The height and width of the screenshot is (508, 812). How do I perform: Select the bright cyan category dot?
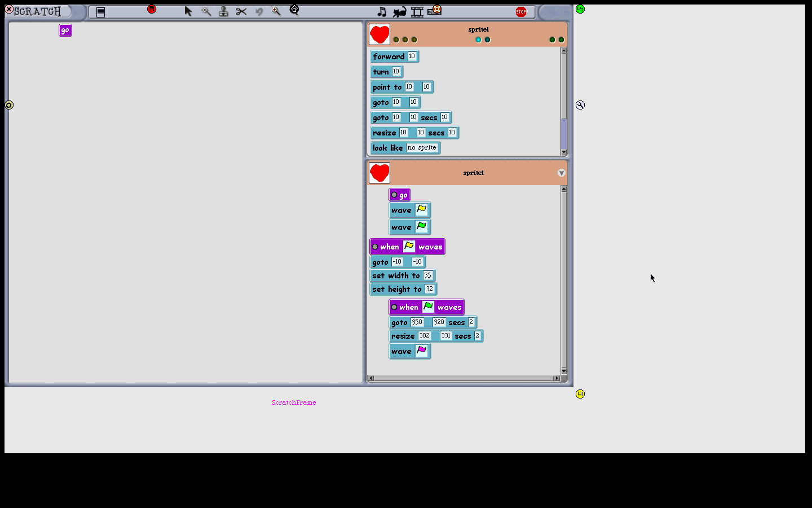pyautogui.click(x=478, y=40)
